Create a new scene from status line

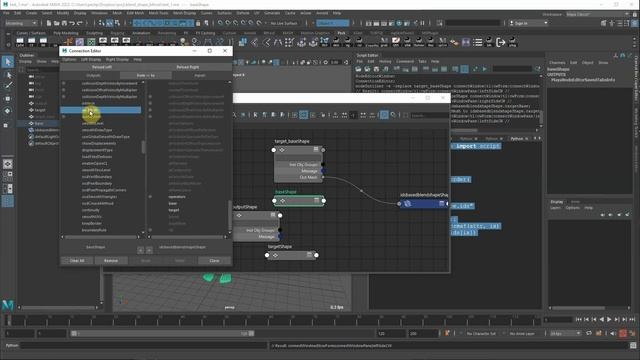[49, 23]
